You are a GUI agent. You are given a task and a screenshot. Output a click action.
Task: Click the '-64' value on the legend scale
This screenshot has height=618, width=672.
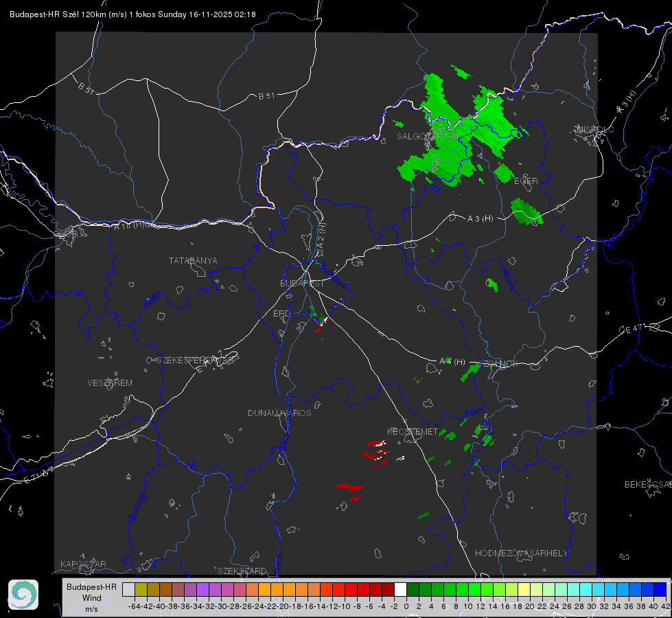(134, 606)
